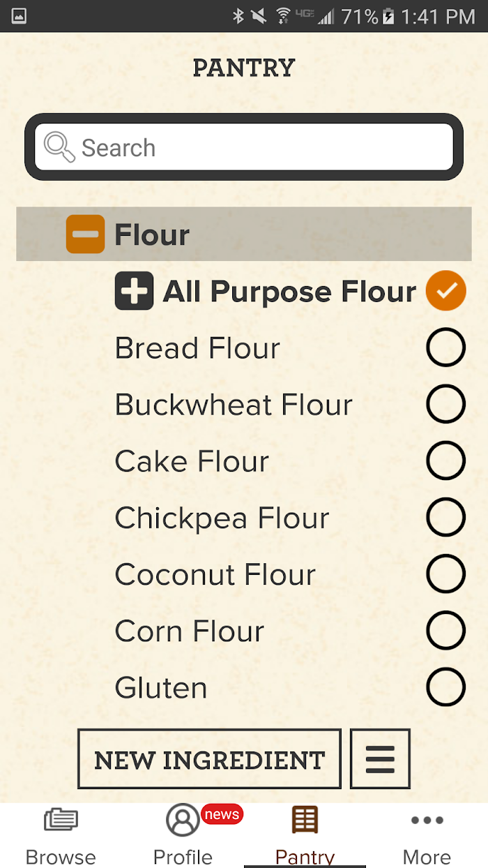Tick the Chickpea Flour circle
Screen dimensions: 488x868
(x=445, y=517)
